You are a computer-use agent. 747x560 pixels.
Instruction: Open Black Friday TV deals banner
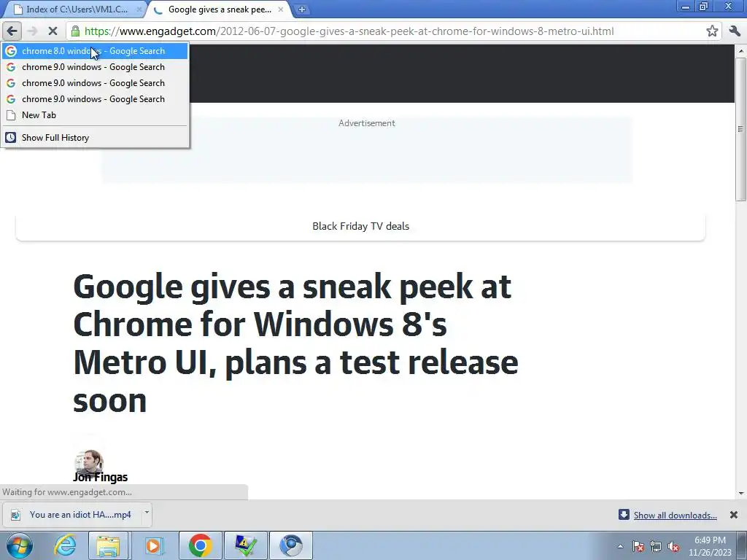click(x=360, y=226)
